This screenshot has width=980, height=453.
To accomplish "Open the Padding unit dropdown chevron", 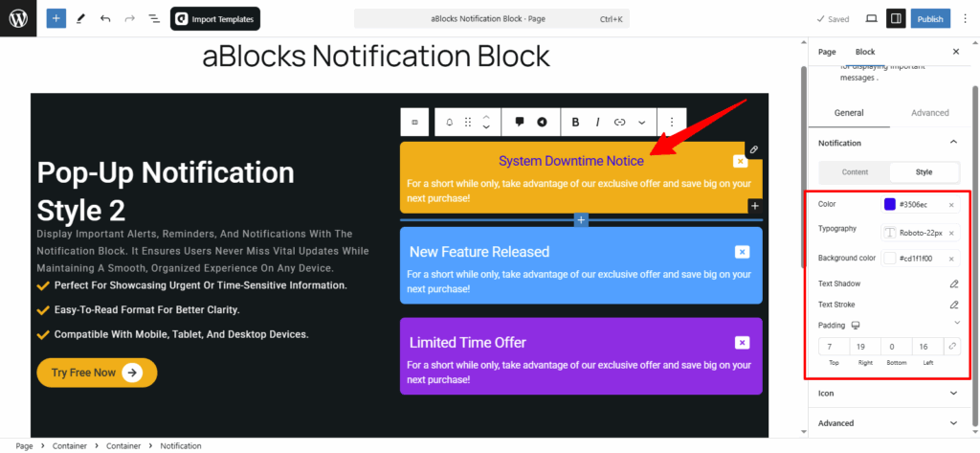I will pos(957,323).
